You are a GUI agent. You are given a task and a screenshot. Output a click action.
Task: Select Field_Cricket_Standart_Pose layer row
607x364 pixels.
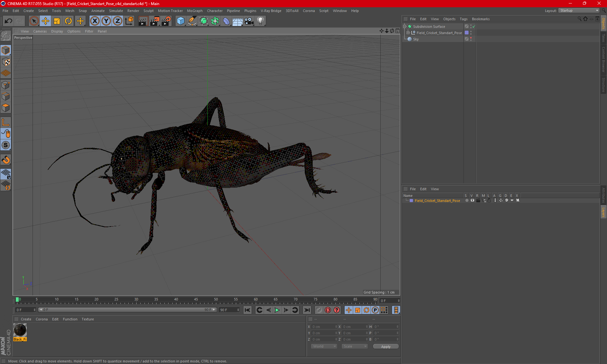(437, 201)
